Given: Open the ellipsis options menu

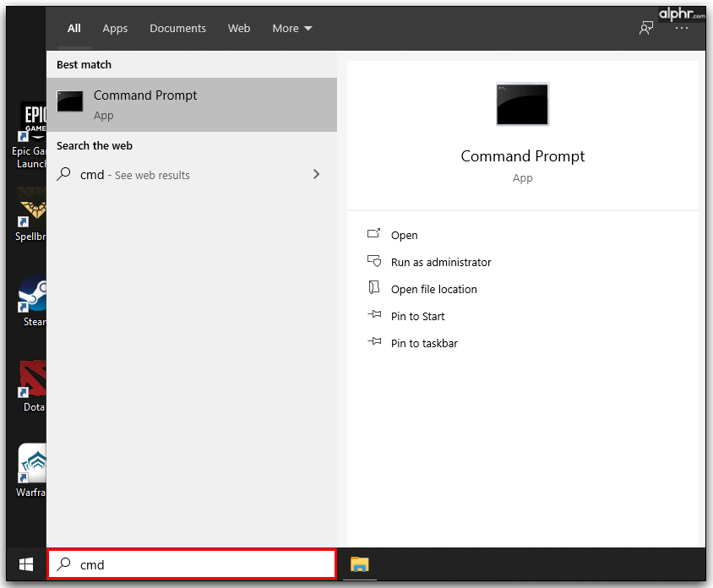Looking at the screenshot, I should click(x=682, y=28).
